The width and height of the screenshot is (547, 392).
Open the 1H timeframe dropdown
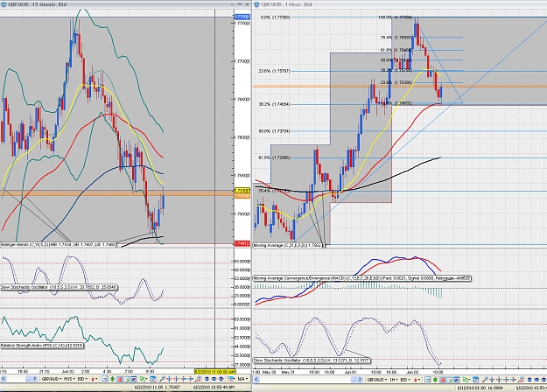[394, 380]
